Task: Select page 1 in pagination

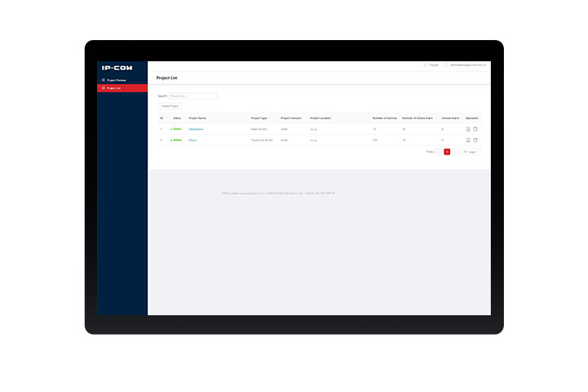Action: point(447,152)
